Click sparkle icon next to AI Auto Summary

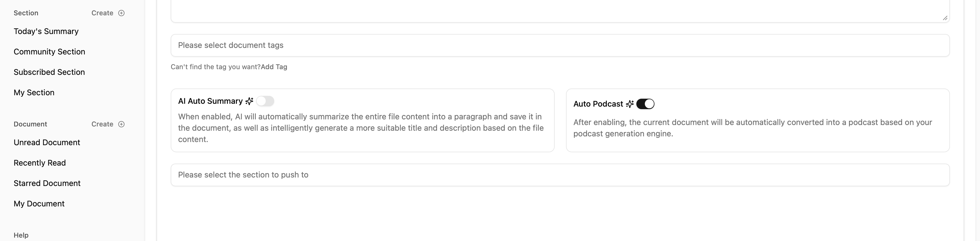[x=249, y=101]
